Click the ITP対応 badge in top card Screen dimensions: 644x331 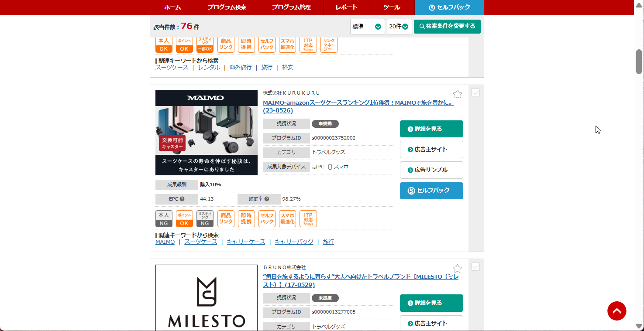coord(308,45)
